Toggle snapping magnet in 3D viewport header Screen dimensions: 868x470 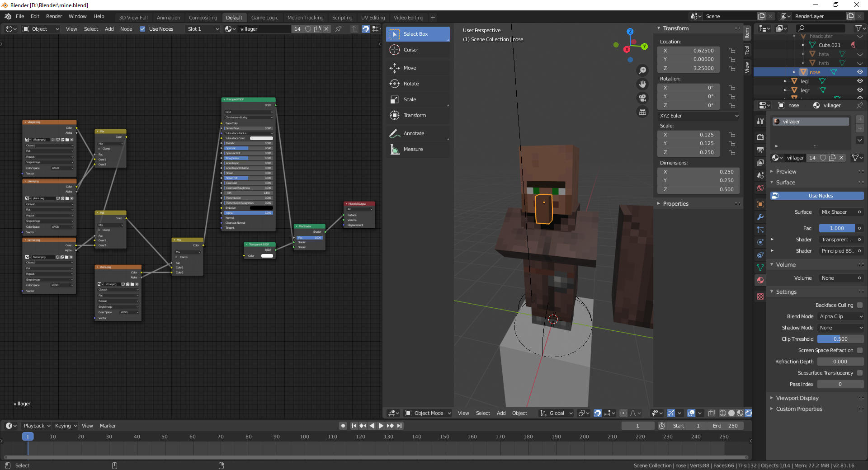[x=598, y=413]
